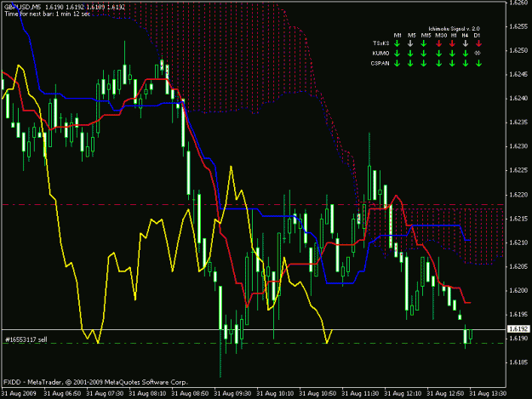The width and height of the screenshot is (532, 399).
Task: Click the CSPAN row label
Action: [x=380, y=64]
